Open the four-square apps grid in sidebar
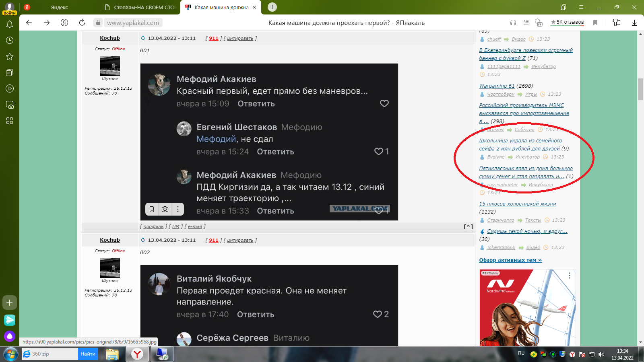 pos(10,121)
